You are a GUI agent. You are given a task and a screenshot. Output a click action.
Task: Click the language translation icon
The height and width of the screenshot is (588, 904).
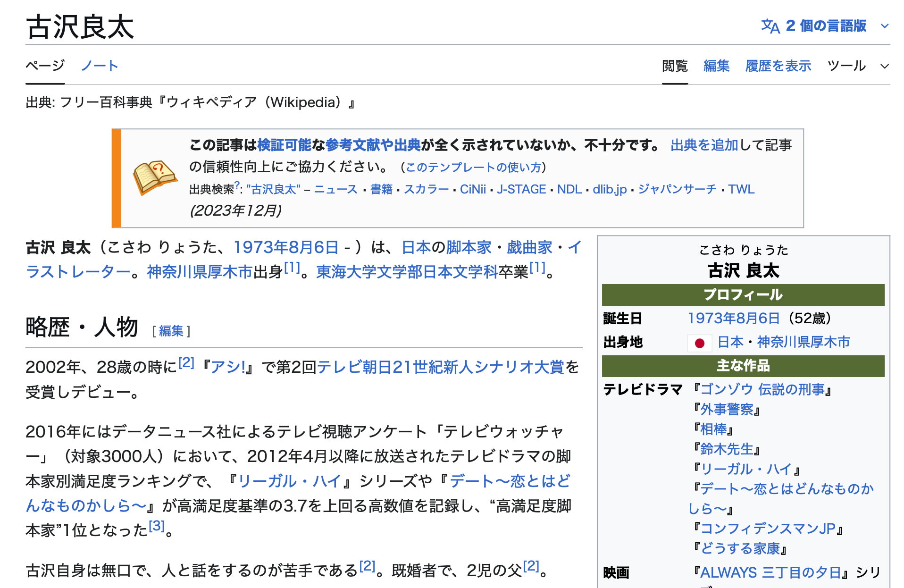tap(770, 26)
